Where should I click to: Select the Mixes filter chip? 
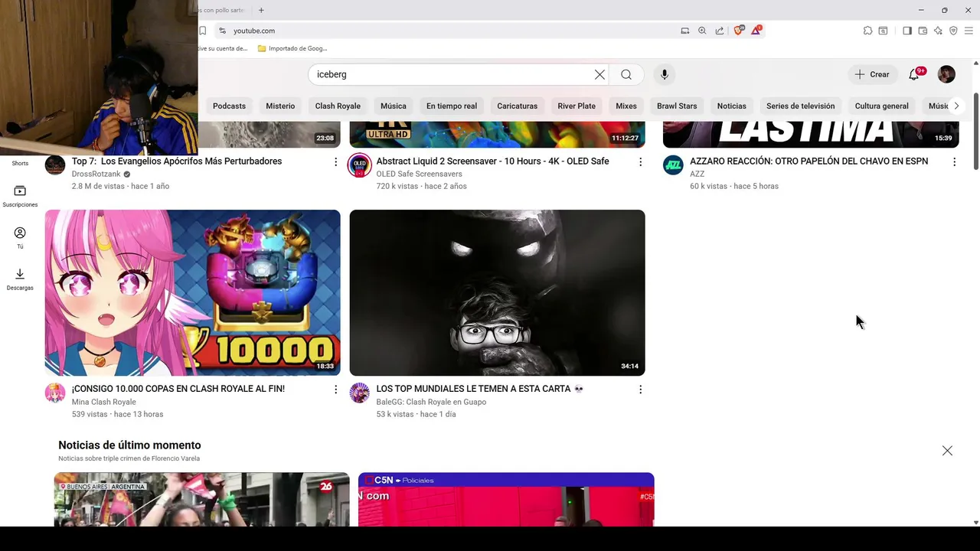click(x=626, y=106)
